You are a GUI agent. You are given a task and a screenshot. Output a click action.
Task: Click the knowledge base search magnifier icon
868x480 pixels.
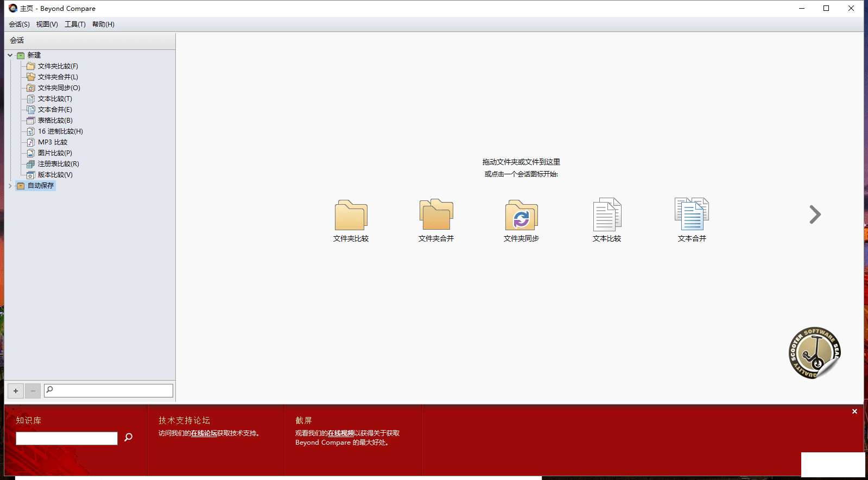pos(129,437)
